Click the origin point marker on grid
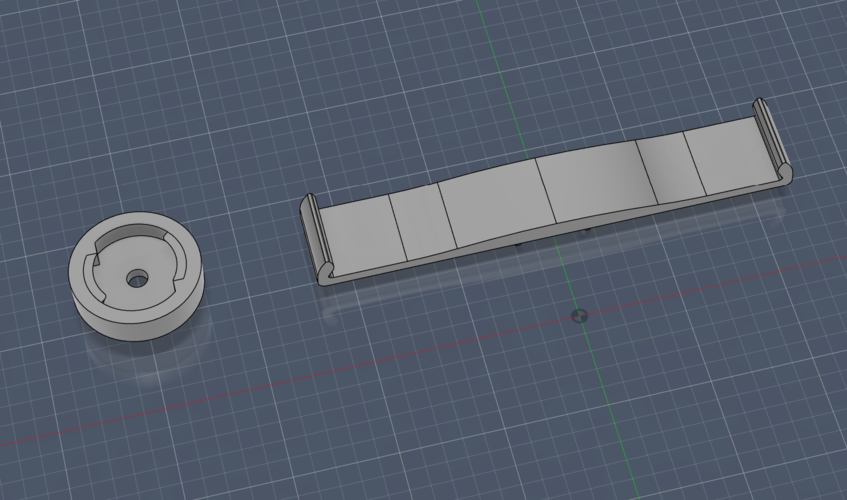Screen dimensions: 847x500 [579, 316]
